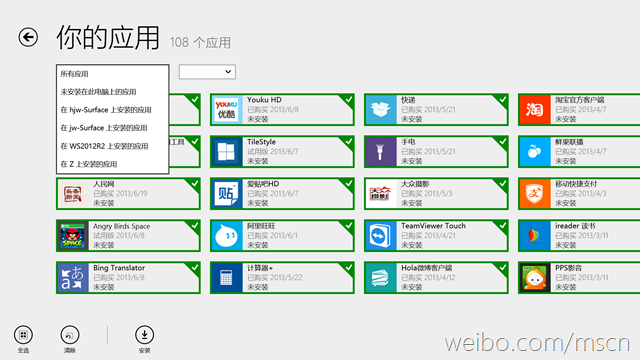640x360 pixels.
Task: Click the 爱贴吧HD icon
Action: 227,194
